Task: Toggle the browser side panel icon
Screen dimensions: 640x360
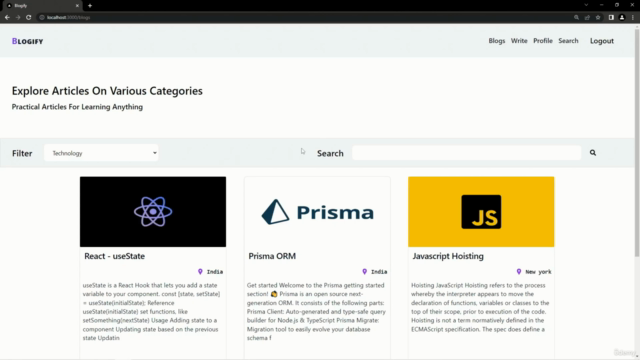Action: [611, 18]
